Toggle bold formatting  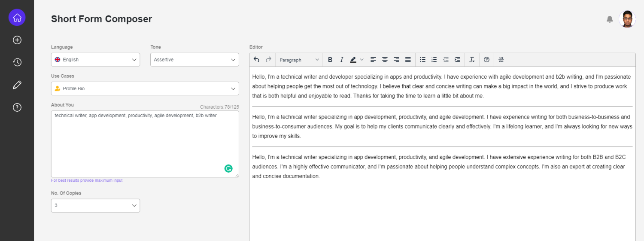pyautogui.click(x=330, y=60)
